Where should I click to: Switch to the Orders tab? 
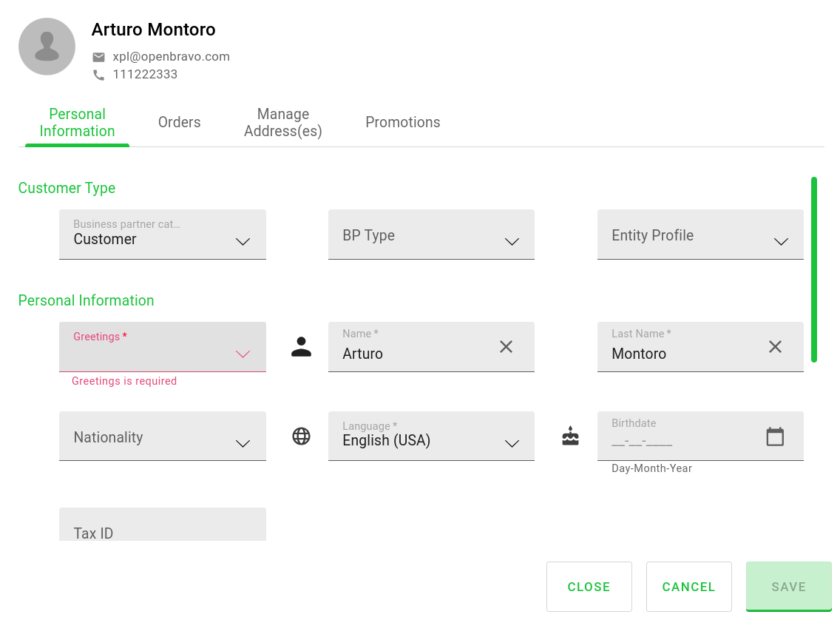[179, 123]
